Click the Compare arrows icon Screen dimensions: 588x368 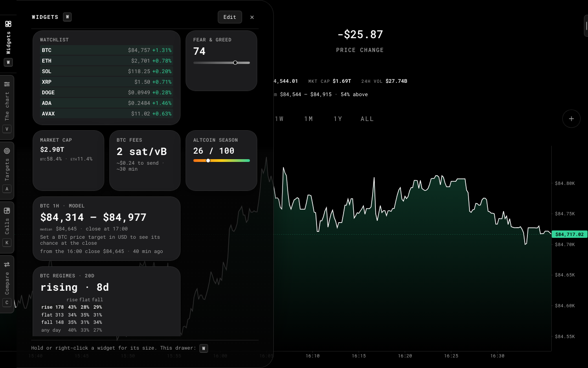(x=7, y=264)
